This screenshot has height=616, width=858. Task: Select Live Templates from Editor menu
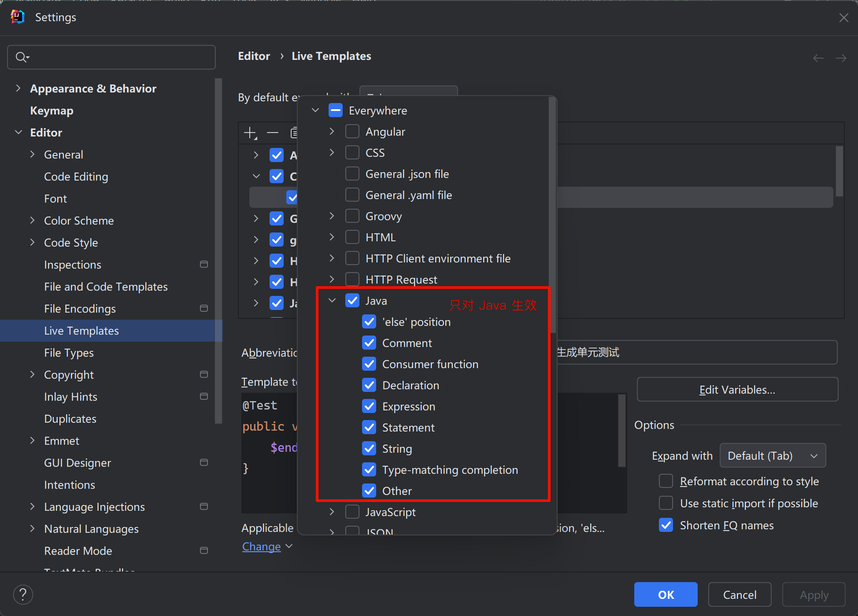[81, 330]
